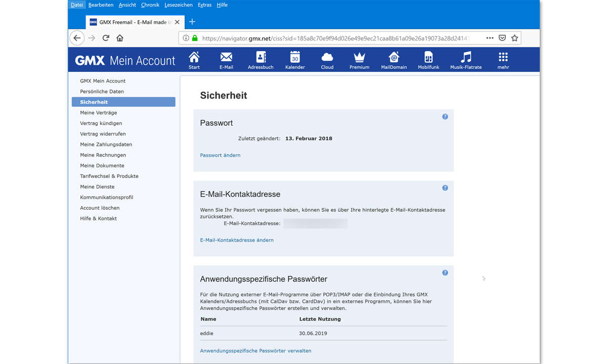Viewport: 607px width, 364px height.
Task: Show site information via the circled i icon
Action: click(186, 38)
